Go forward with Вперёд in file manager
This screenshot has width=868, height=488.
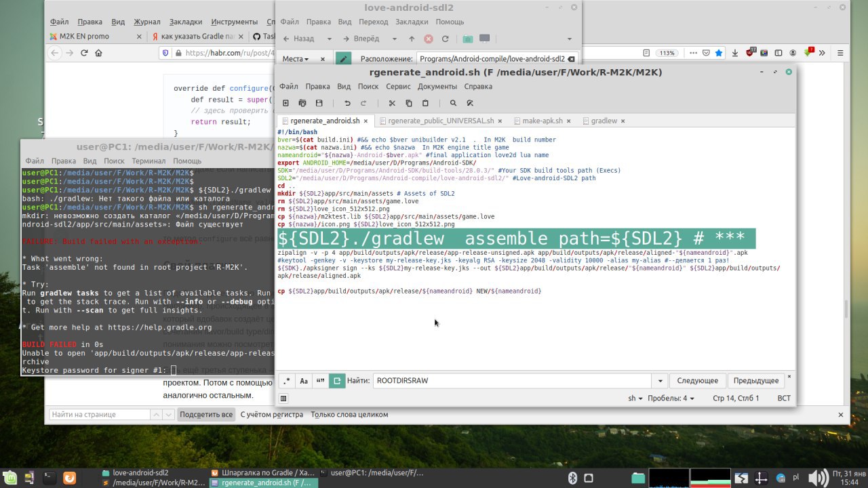pos(361,39)
